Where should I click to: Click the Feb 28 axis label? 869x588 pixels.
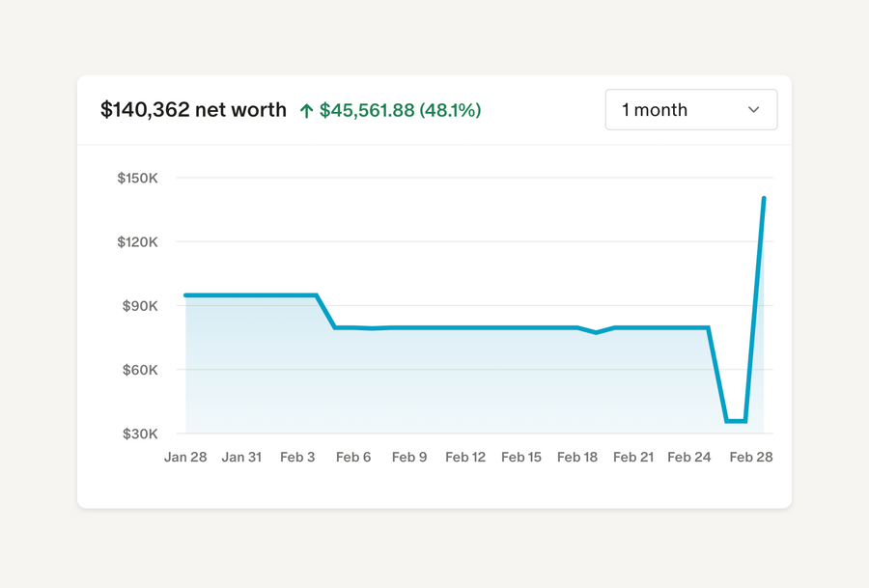point(751,457)
